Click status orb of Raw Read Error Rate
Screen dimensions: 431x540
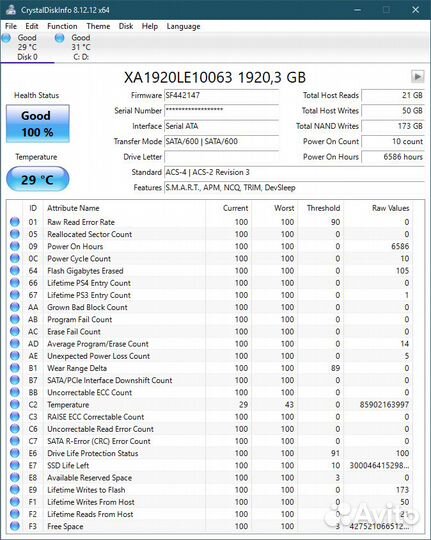coord(15,222)
